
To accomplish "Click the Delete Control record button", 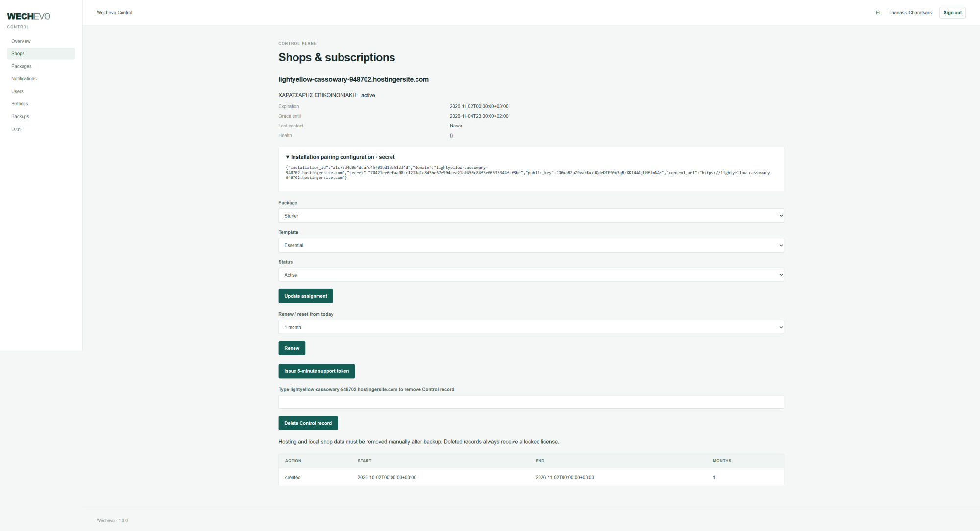I will click(x=308, y=423).
